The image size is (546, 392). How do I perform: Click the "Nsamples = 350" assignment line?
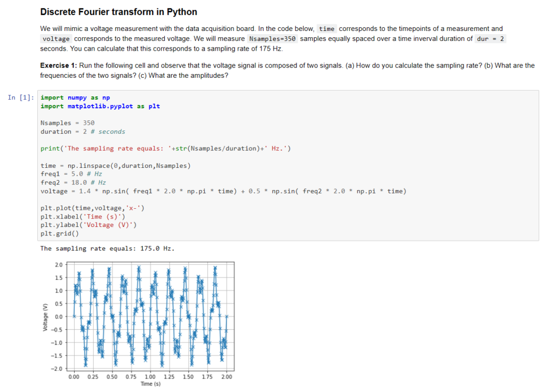click(x=67, y=123)
